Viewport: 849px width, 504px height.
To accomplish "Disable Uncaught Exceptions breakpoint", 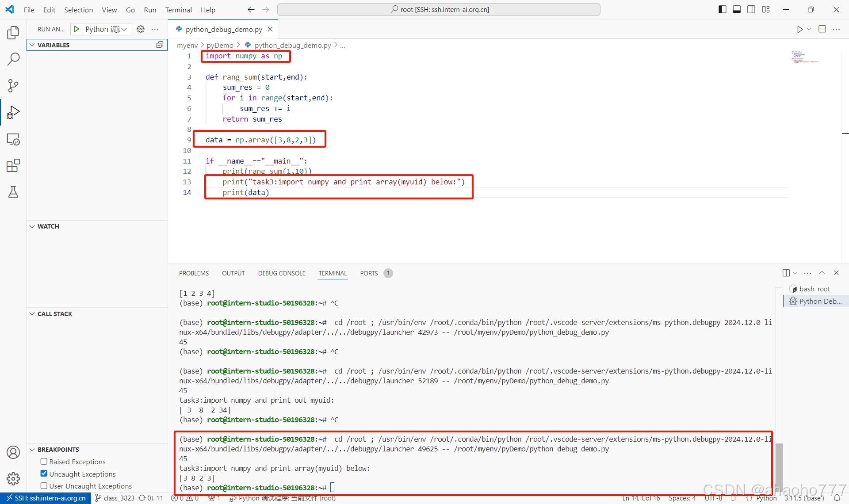I will tap(44, 473).
